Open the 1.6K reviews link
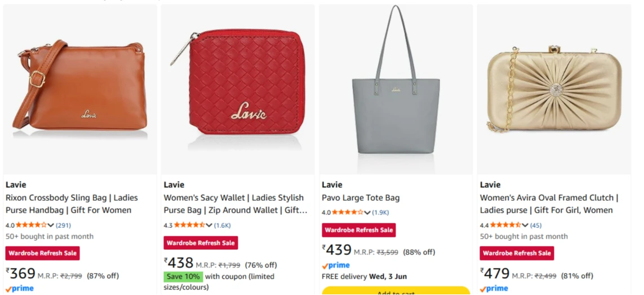This screenshot has width=644, height=295. pos(222,225)
